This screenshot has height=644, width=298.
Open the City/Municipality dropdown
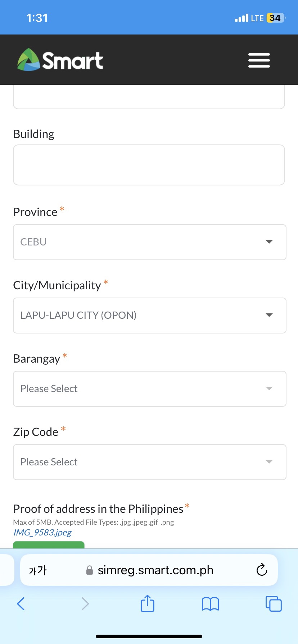pos(150,316)
